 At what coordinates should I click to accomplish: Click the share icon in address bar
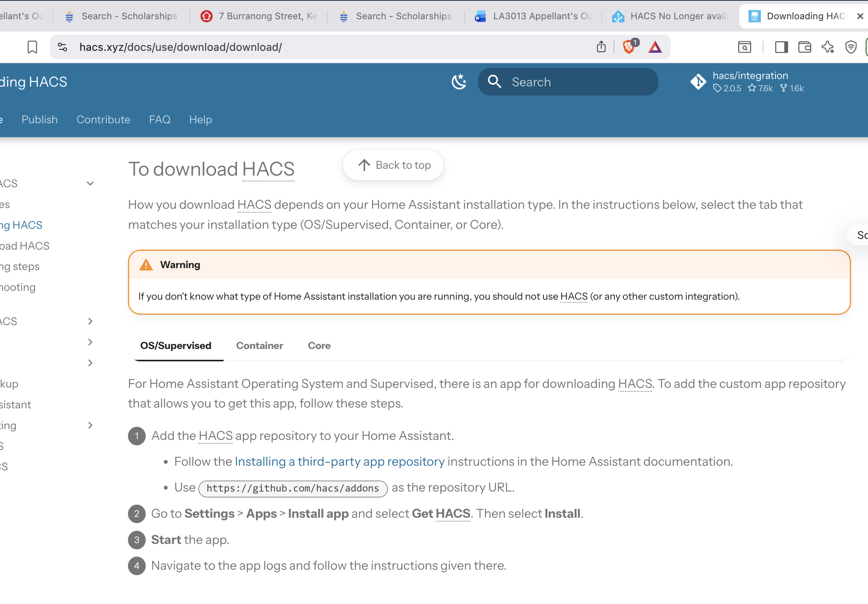coord(601,47)
